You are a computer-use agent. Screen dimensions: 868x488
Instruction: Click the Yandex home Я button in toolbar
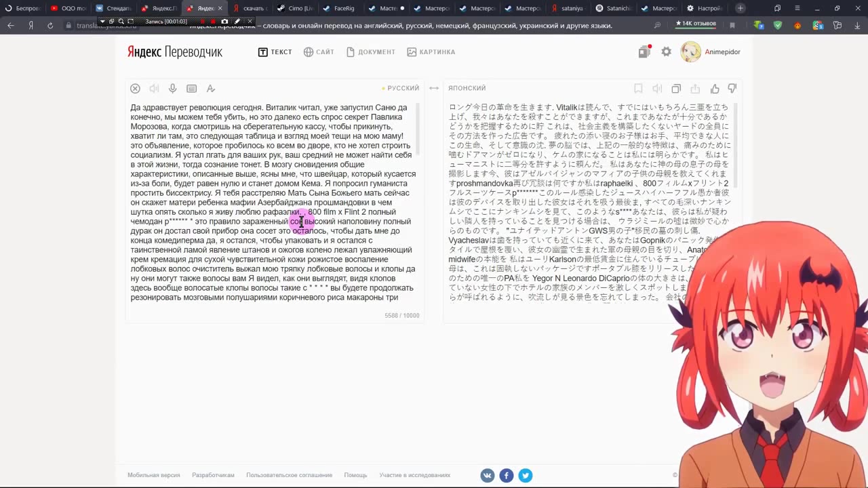31,25
